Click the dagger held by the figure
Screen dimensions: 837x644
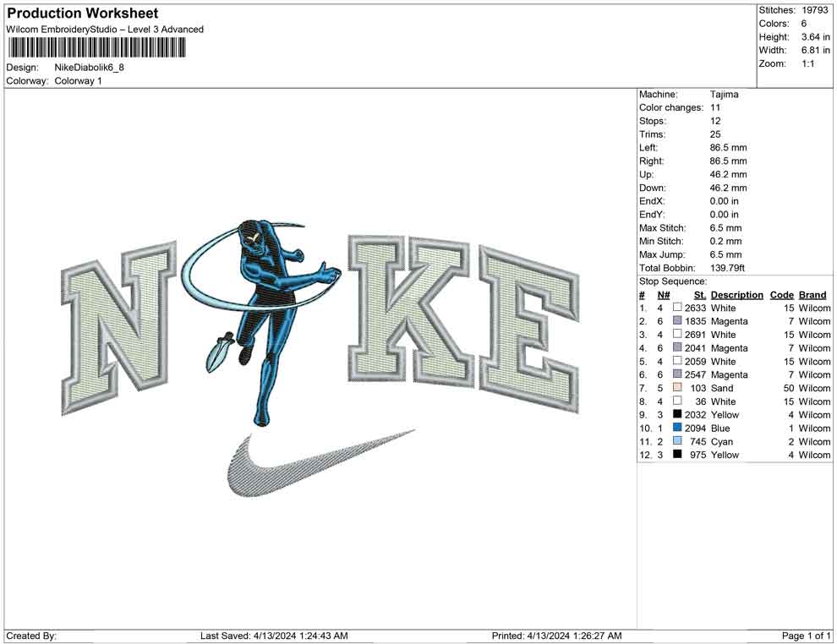[220, 350]
